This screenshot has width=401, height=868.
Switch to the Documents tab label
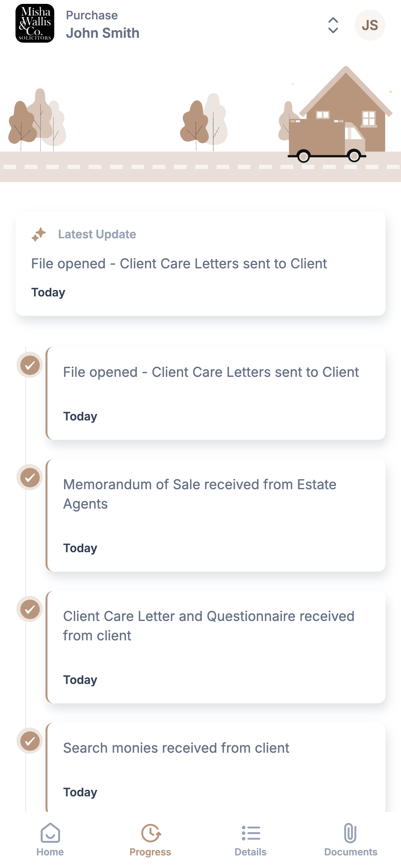(350, 852)
